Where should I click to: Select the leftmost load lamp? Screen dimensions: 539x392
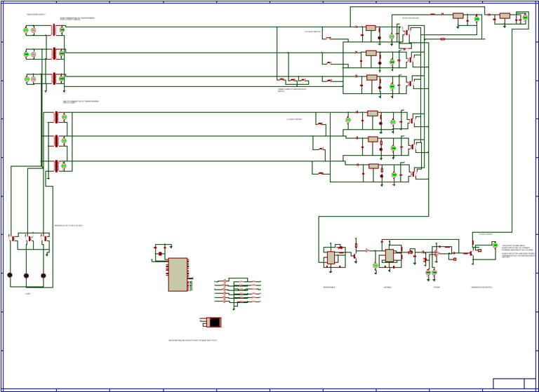point(10,276)
